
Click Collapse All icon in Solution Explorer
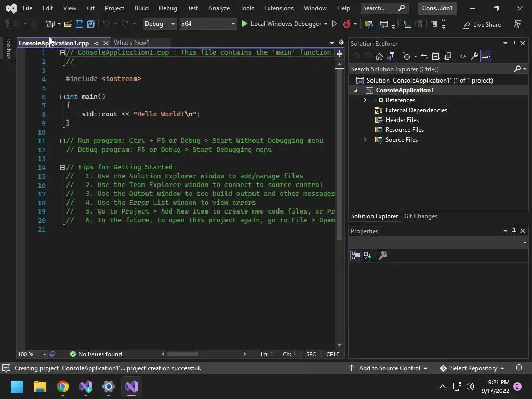click(x=436, y=56)
